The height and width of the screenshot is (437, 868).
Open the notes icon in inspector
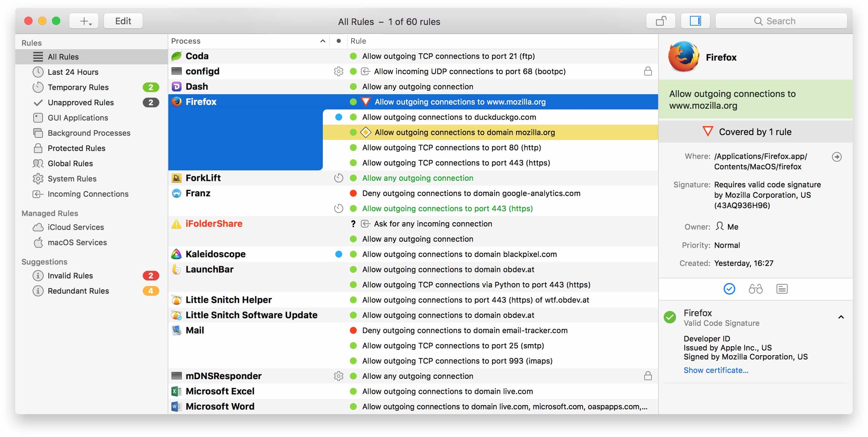coord(782,289)
